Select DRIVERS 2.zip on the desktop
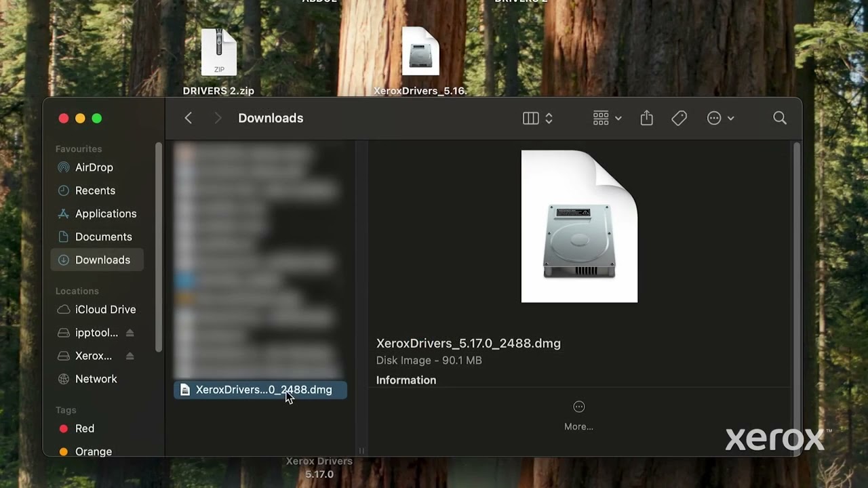Screen dimensions: 868x488 tap(219, 61)
